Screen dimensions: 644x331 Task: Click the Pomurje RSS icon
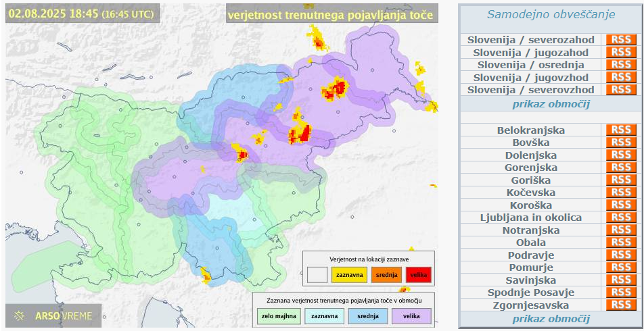coord(620,268)
